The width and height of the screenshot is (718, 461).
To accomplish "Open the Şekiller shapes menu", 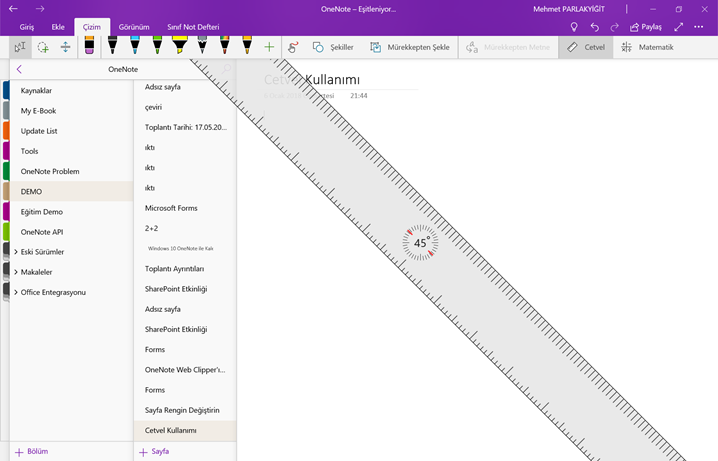I will (333, 47).
